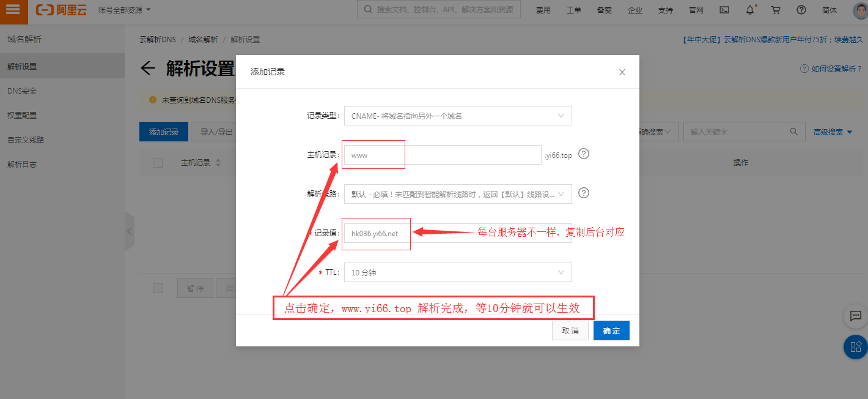
Task: Click the magnifier in the keyword search box
Action: click(x=793, y=131)
